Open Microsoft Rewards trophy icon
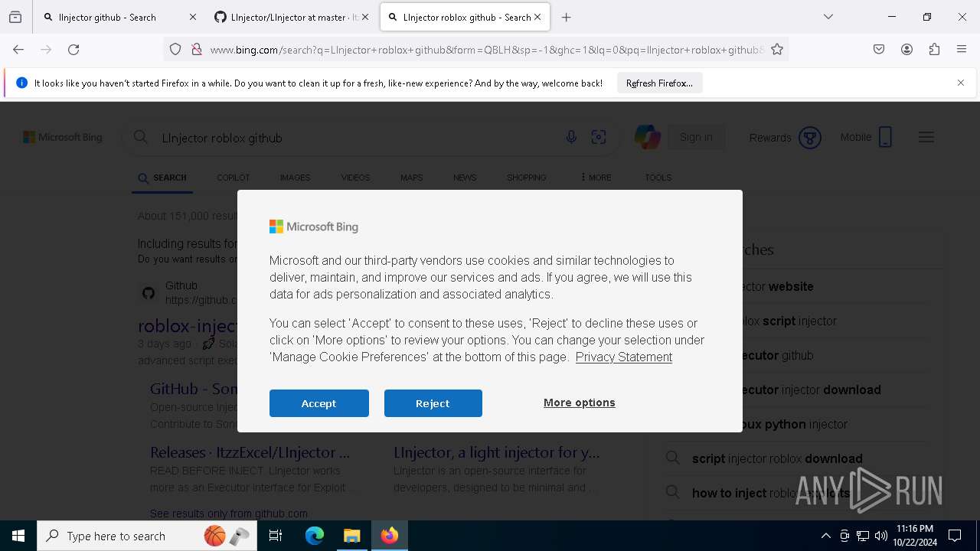This screenshot has width=980, height=551. 809,138
